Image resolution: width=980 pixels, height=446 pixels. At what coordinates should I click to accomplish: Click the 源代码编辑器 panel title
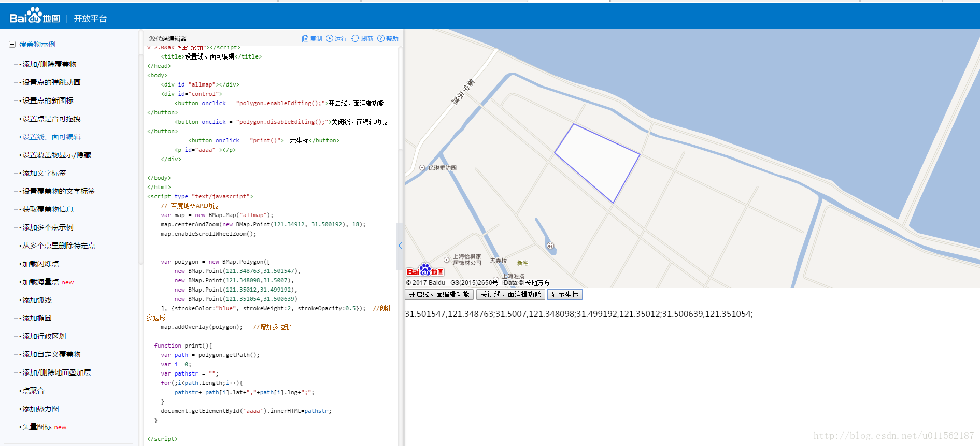(x=168, y=39)
